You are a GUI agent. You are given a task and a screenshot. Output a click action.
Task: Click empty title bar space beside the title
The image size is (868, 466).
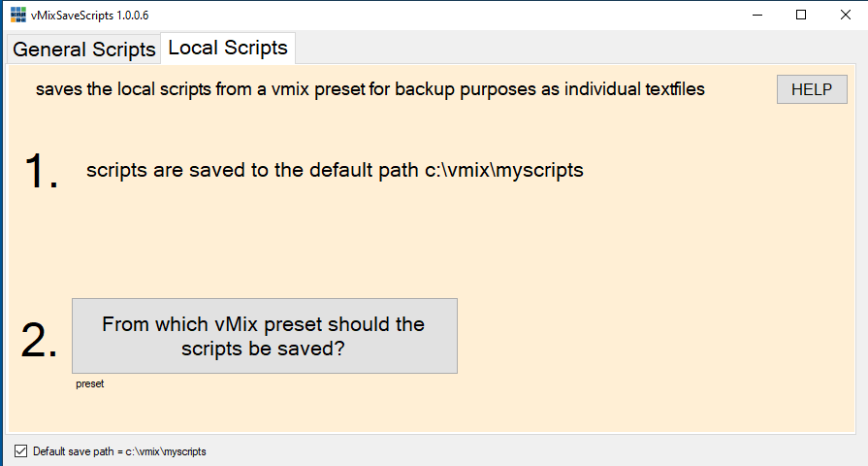(x=436, y=16)
